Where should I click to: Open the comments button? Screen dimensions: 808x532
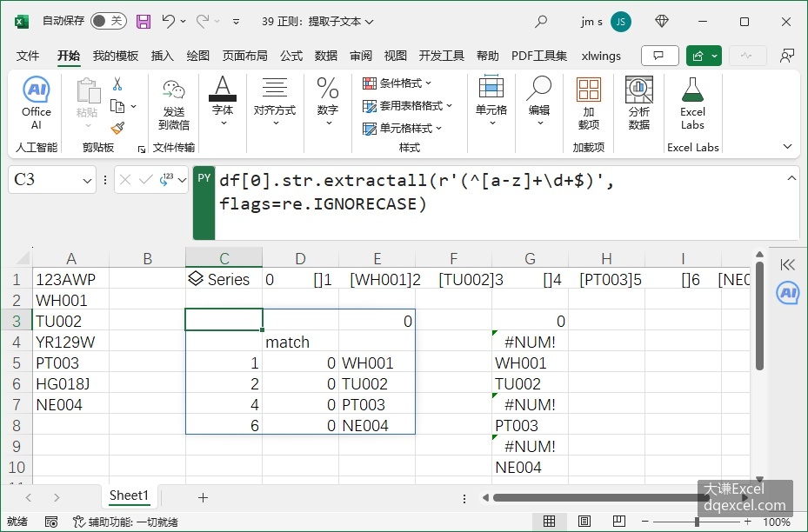[x=659, y=56]
